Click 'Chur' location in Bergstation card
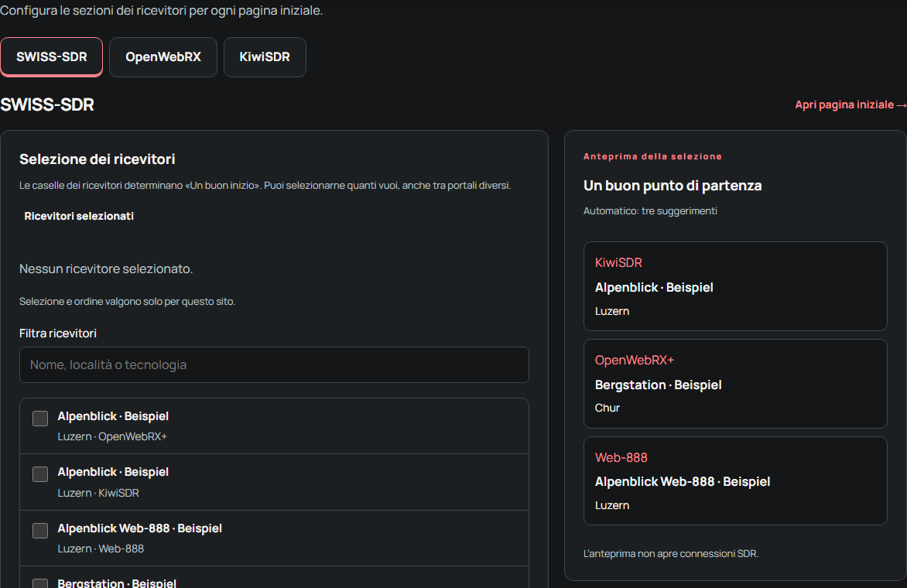 608,408
